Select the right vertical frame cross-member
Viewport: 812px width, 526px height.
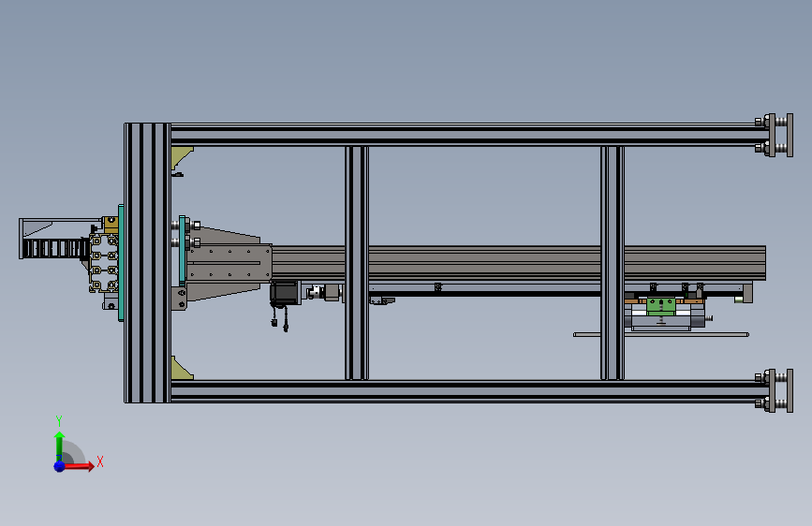(613, 263)
